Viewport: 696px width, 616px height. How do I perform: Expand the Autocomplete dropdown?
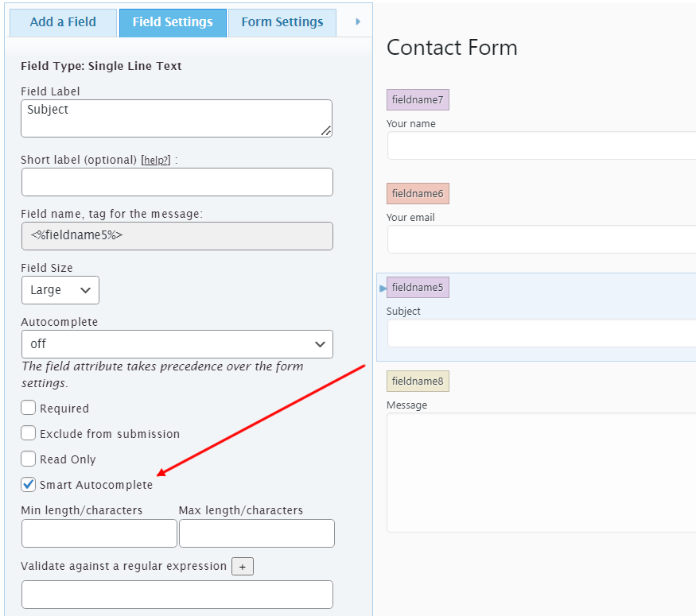[177, 344]
